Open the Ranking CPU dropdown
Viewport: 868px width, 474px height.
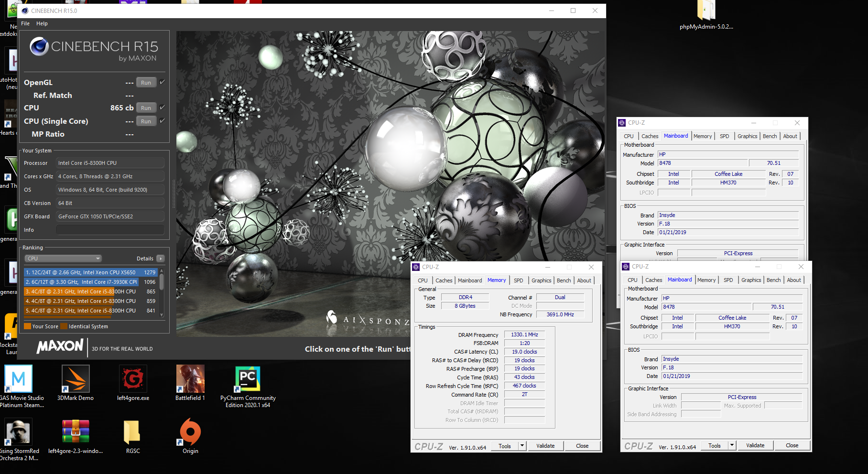click(63, 259)
